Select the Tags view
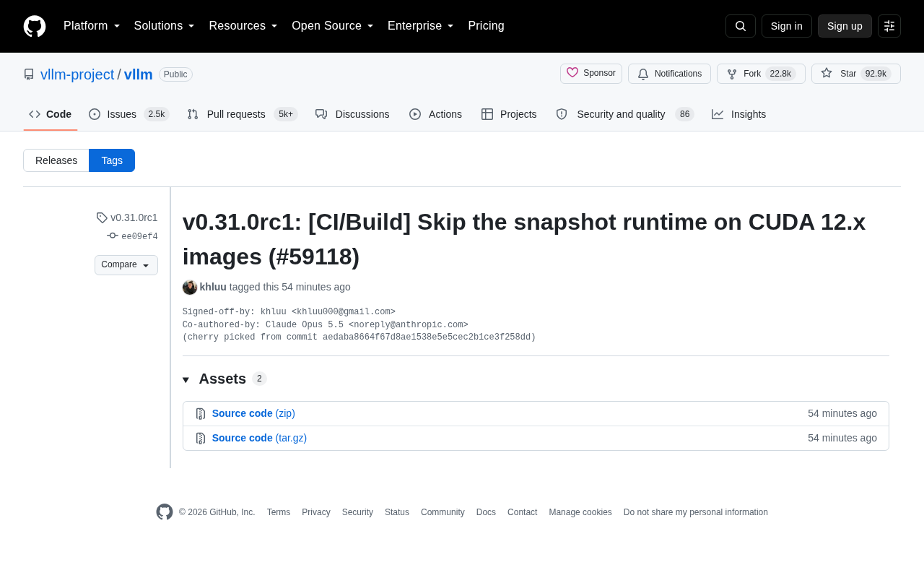 pos(112,160)
